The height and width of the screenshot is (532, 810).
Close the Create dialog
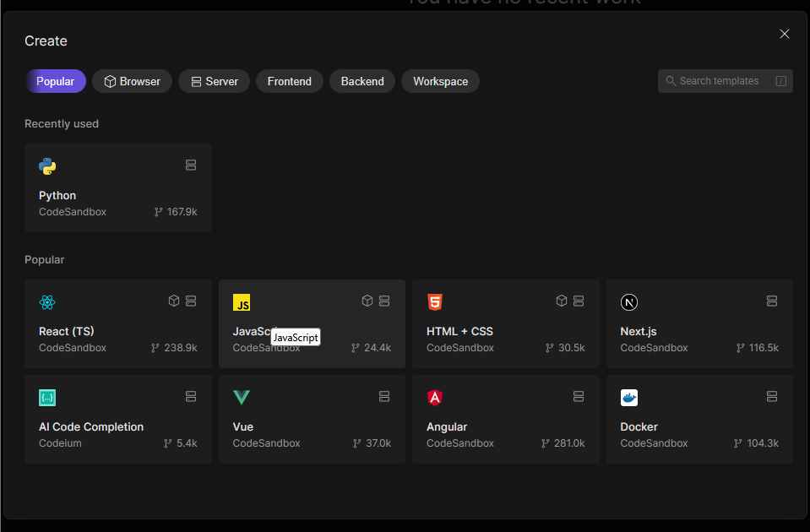tap(785, 34)
